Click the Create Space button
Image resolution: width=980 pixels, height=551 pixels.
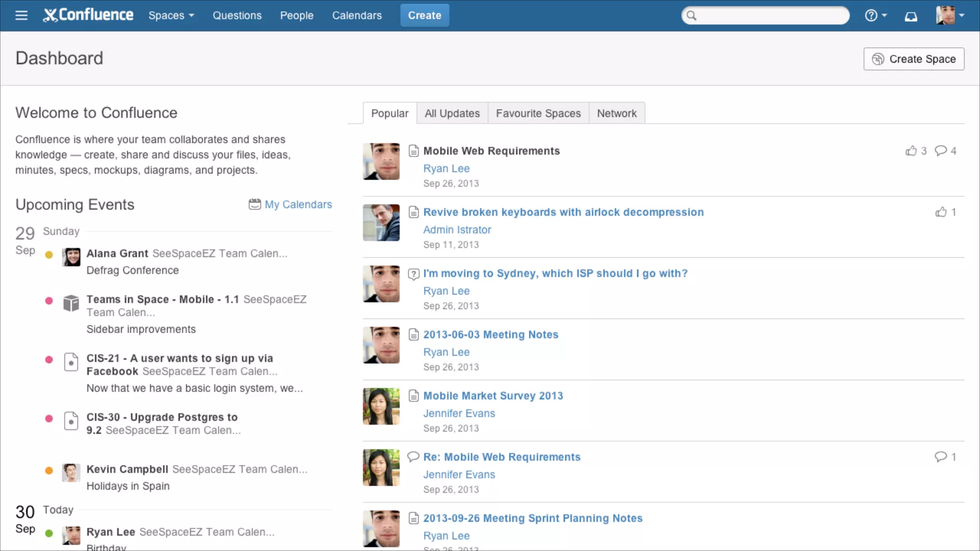[x=913, y=59]
